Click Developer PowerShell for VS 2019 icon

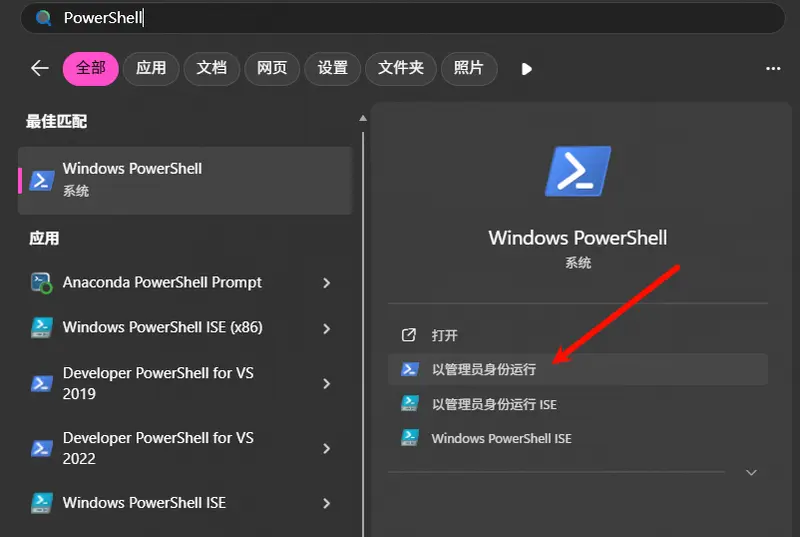41,383
